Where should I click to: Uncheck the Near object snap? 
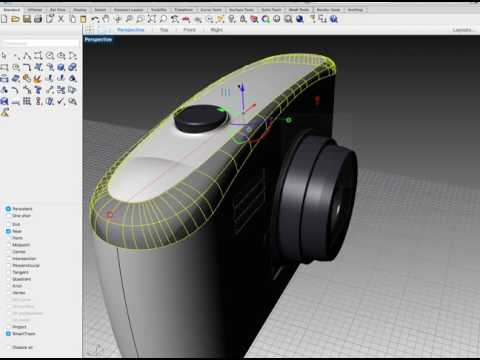[8, 231]
